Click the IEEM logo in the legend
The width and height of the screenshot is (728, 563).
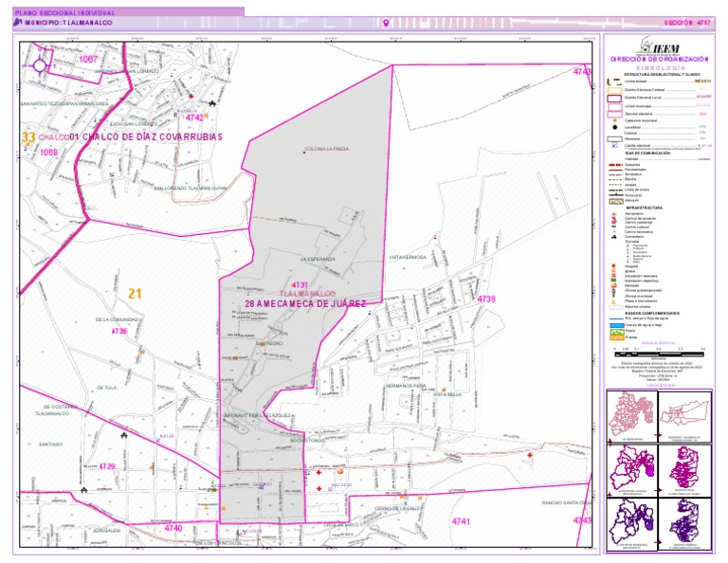click(x=660, y=46)
